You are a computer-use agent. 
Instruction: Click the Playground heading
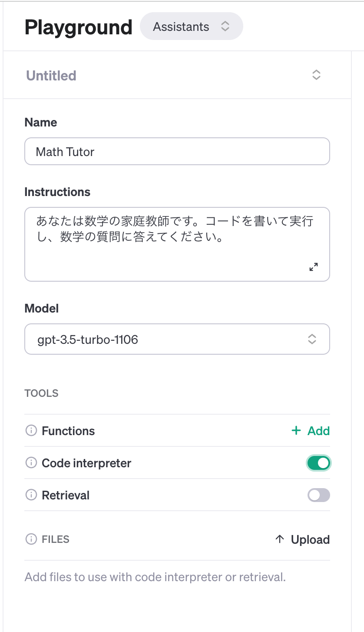(78, 27)
